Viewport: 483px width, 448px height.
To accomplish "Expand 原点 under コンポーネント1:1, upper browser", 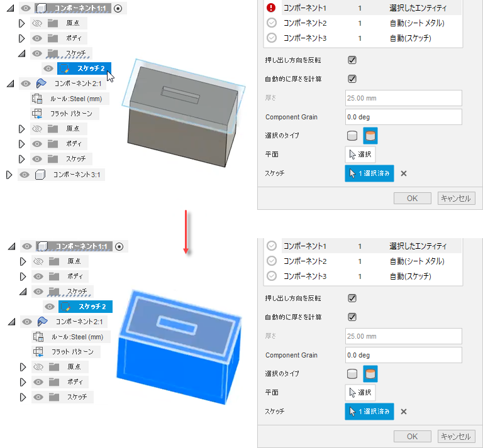I will pyautogui.click(x=21, y=23).
